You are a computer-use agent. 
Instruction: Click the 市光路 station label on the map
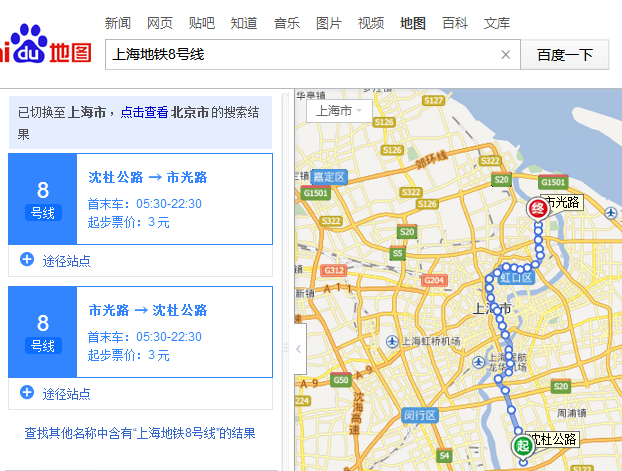[x=562, y=202]
